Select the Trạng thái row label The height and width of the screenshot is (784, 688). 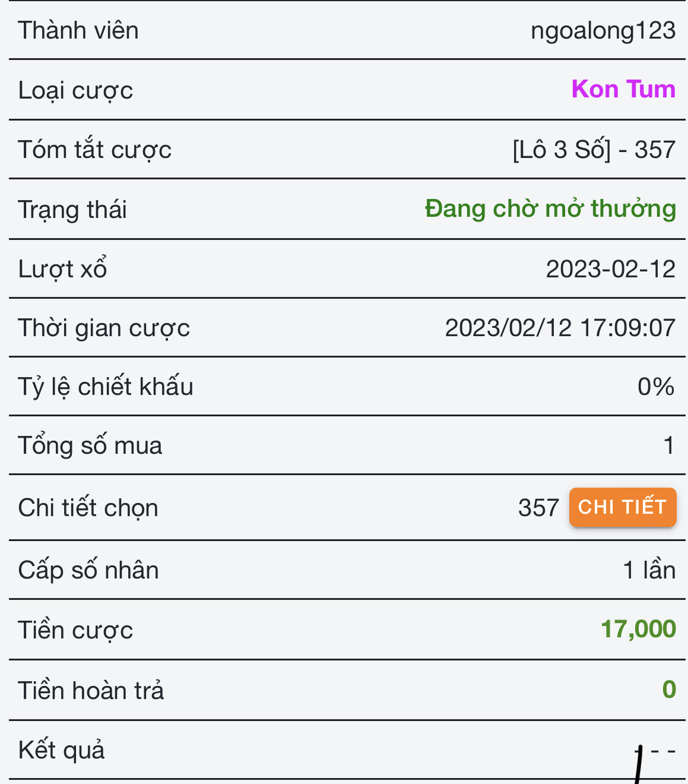coord(72,210)
